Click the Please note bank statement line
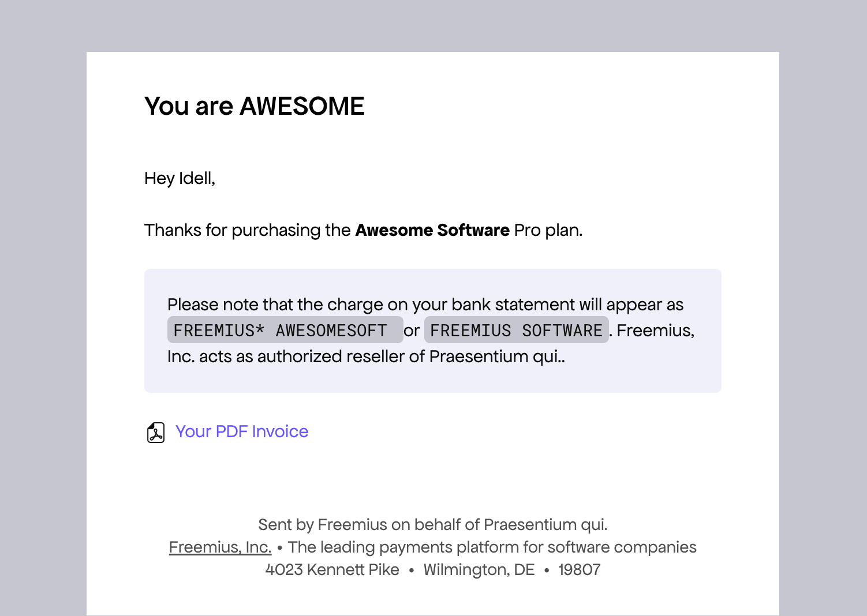867x616 pixels. coord(425,305)
